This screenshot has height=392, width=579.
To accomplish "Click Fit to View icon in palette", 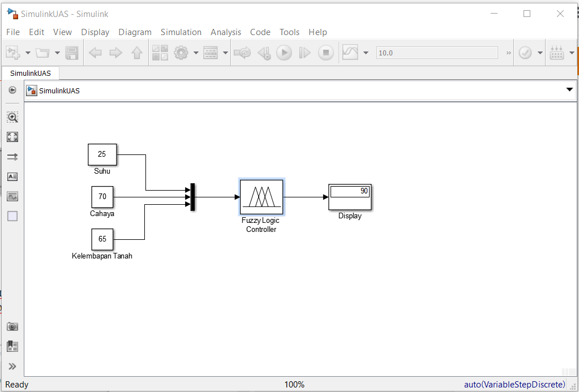I will click(x=12, y=137).
